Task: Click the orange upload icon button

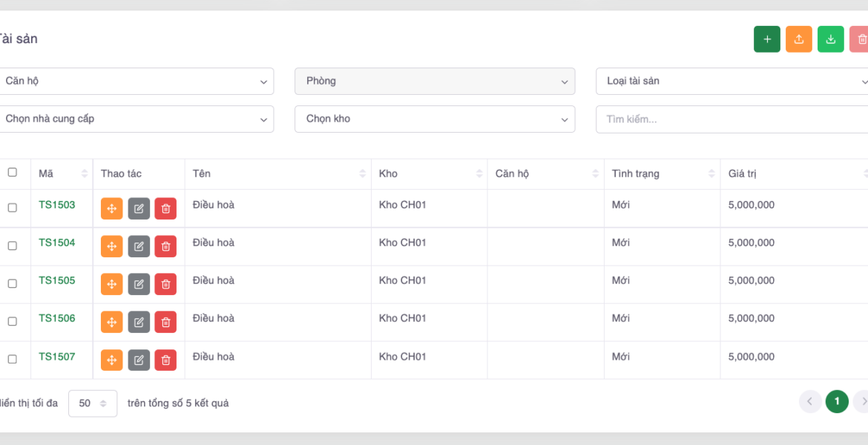Action: pos(798,39)
